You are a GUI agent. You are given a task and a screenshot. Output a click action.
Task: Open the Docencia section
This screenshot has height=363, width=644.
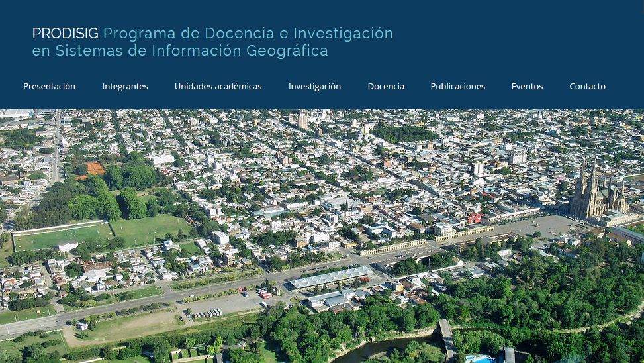click(x=386, y=86)
